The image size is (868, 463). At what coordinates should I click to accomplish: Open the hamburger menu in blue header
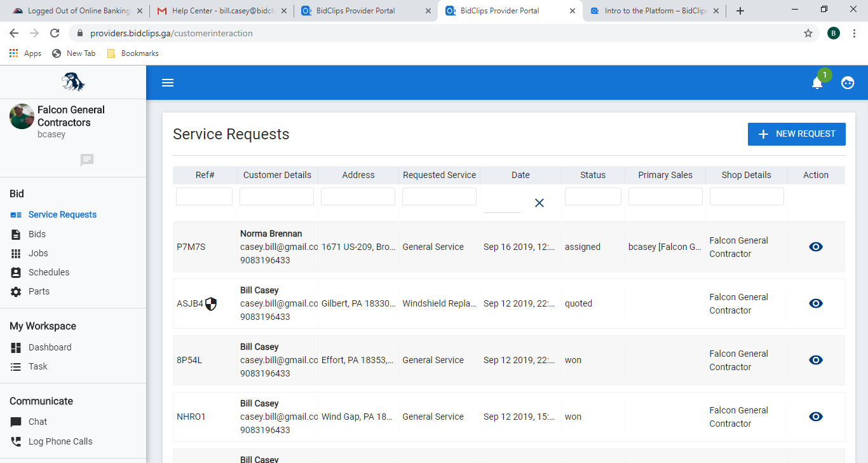coord(168,83)
